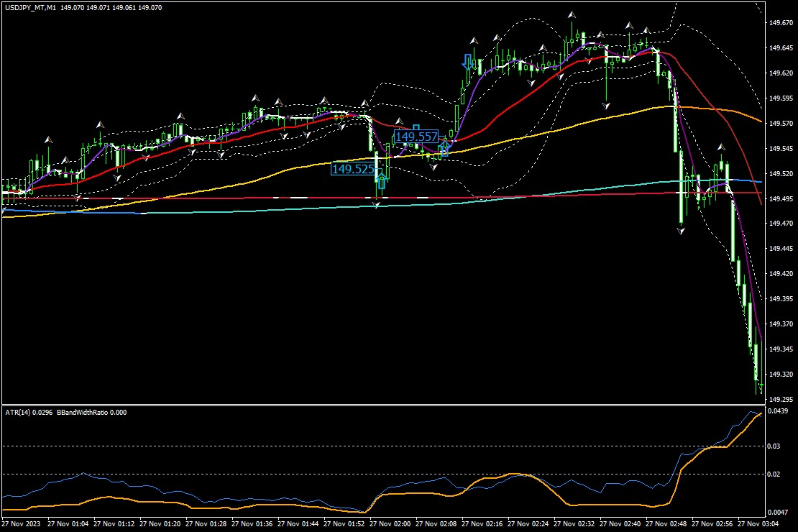The image size is (798, 532).
Task: Click the 149.670 price scale value
Action: (781, 23)
